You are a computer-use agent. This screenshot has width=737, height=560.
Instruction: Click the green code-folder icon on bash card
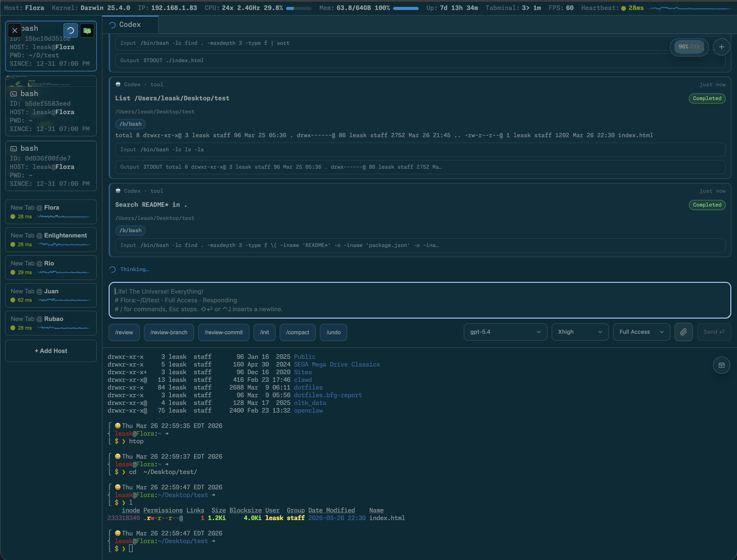[x=87, y=31]
